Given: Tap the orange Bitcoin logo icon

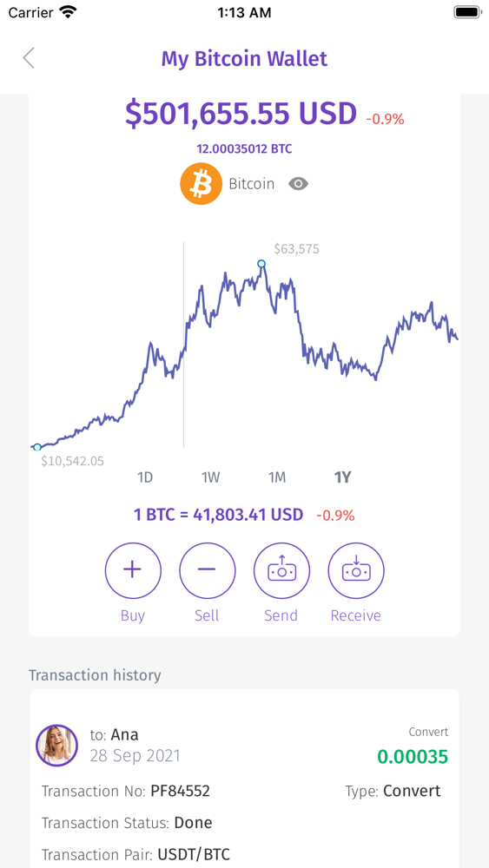Looking at the screenshot, I should click(x=201, y=184).
